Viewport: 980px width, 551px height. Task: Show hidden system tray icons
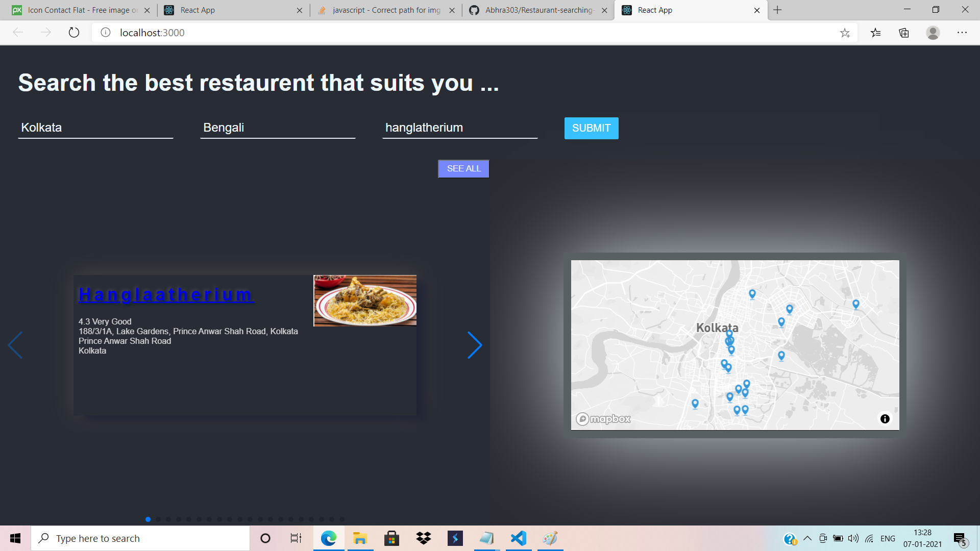(x=807, y=538)
